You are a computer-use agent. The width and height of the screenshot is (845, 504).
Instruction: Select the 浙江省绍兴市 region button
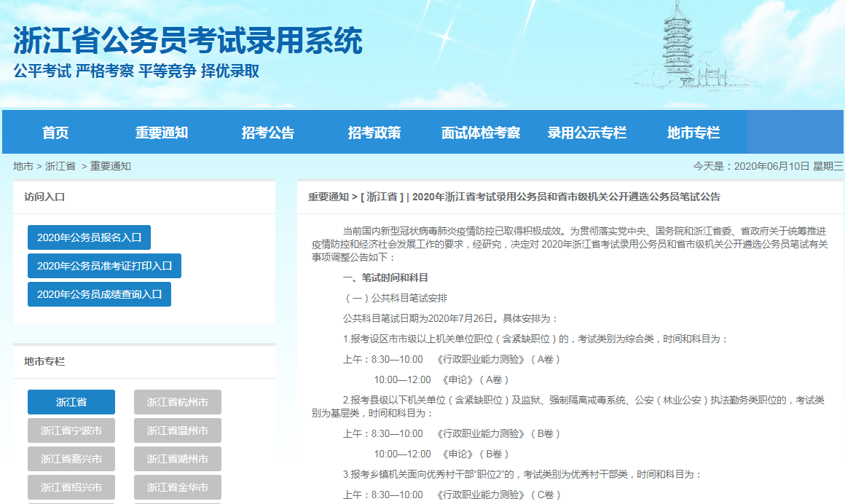71,487
